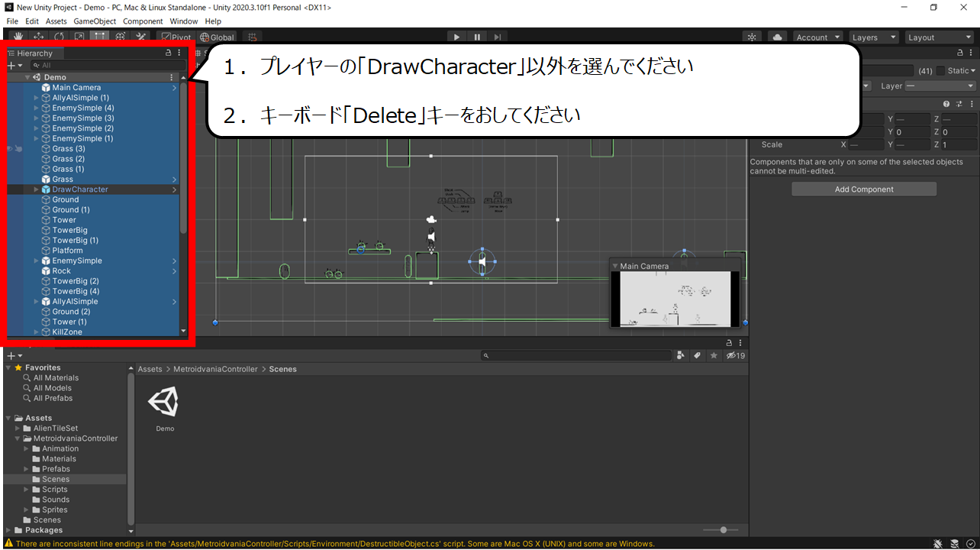Open the Edit menu
The height and width of the screenshot is (550, 980).
pyautogui.click(x=32, y=21)
